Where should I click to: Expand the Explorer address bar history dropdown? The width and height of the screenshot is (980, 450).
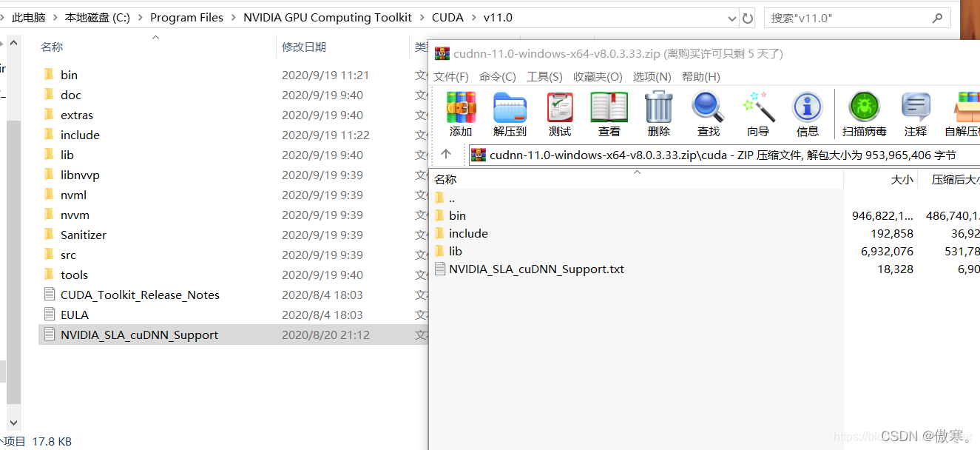(x=731, y=19)
